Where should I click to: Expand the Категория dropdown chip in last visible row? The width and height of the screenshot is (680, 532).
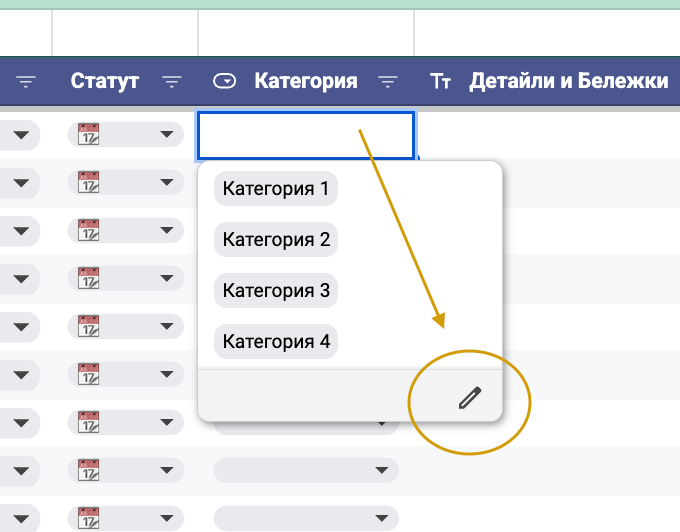379,517
